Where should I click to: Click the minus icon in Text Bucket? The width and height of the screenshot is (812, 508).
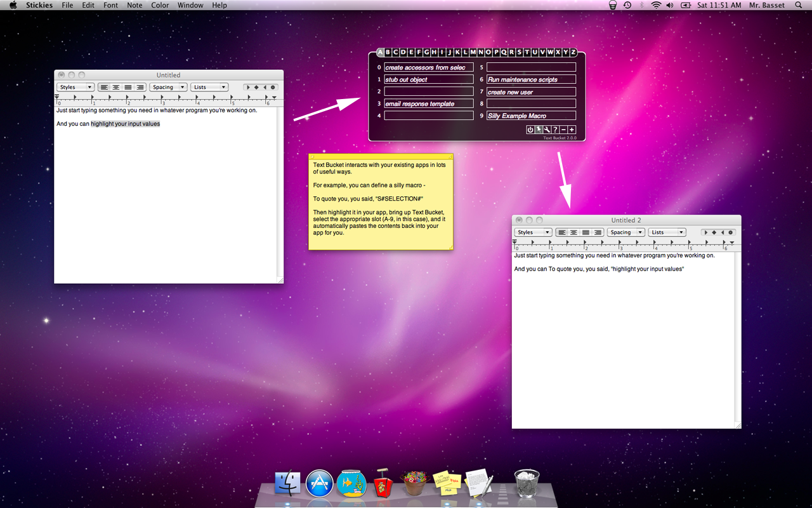(x=563, y=130)
